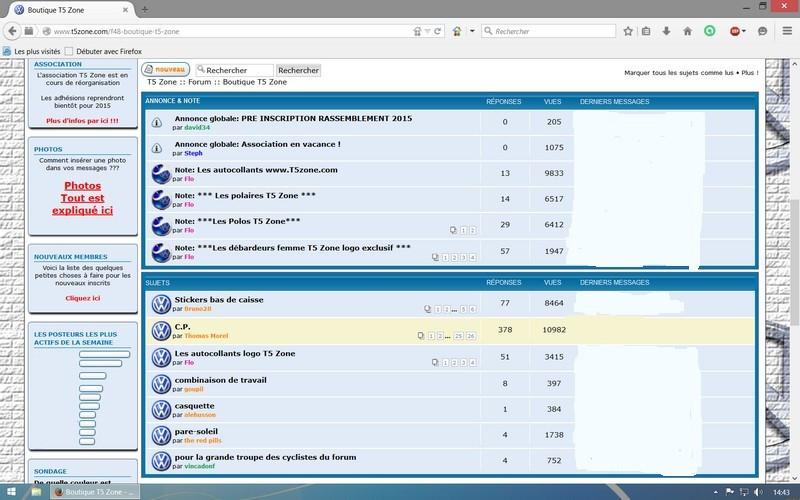Click note icon beside Les Polos T5 Zone

(161, 226)
